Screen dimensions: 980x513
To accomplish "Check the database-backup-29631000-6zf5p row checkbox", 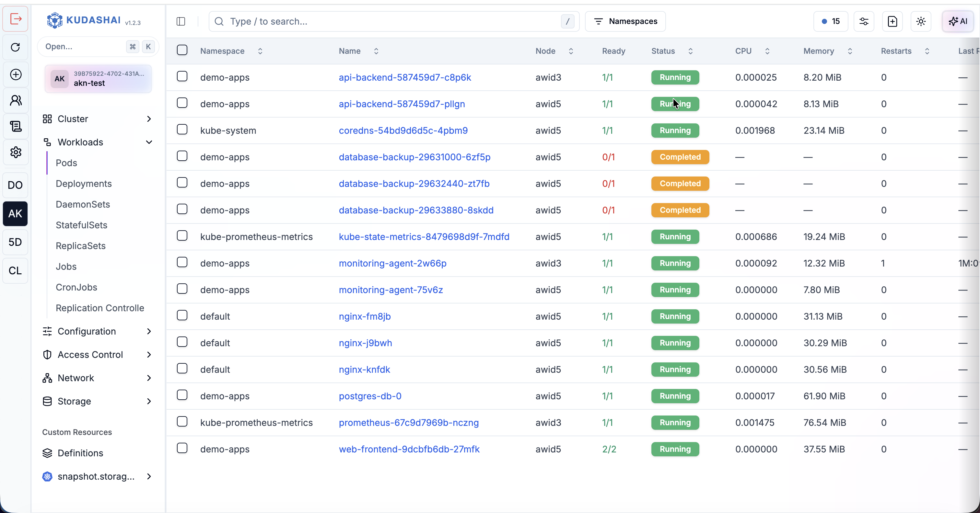I will (x=182, y=156).
